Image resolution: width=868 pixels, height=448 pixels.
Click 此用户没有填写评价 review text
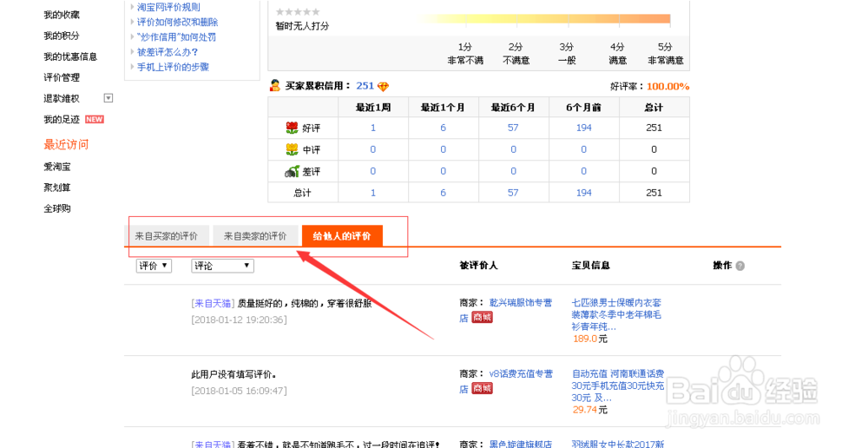coord(234,375)
